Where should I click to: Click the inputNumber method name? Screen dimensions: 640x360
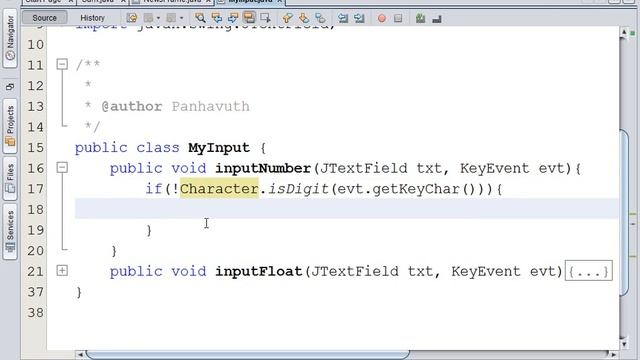pyautogui.click(x=263, y=168)
